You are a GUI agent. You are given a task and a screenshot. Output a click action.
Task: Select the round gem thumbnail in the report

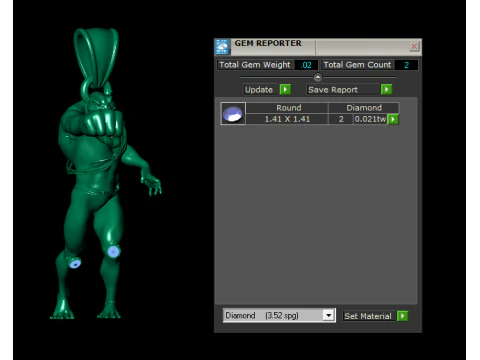pyautogui.click(x=233, y=114)
